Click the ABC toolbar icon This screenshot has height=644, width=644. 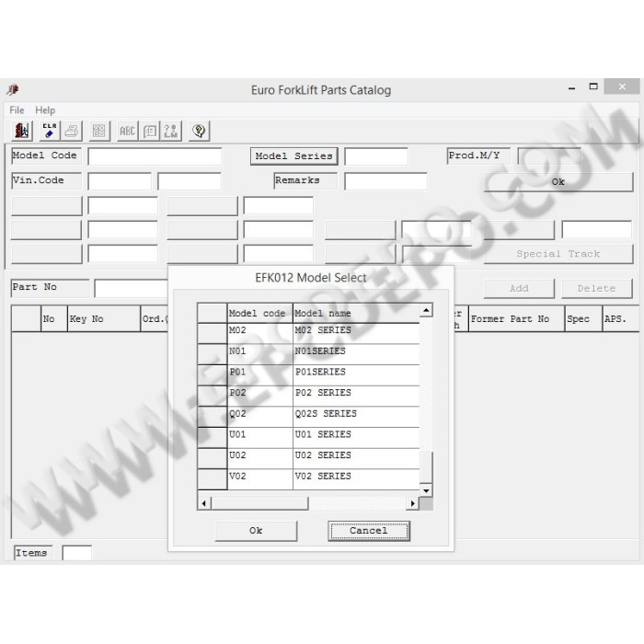(x=127, y=131)
